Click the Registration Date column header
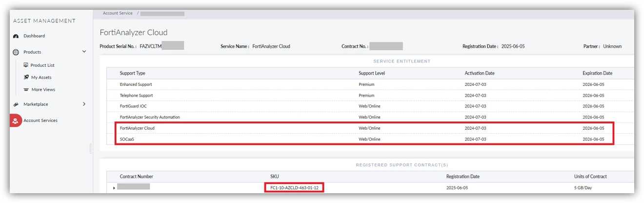Image resolution: width=644 pixels, height=203 pixels. [x=463, y=177]
